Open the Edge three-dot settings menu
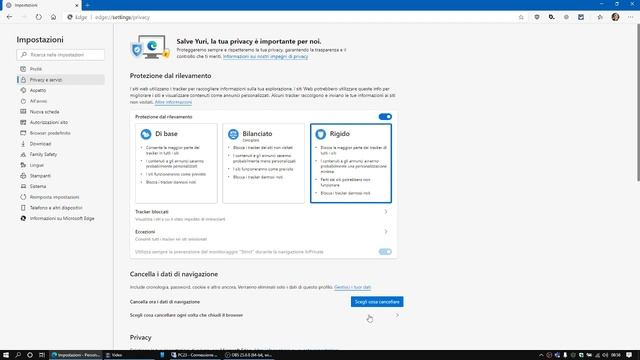 pos(630,17)
